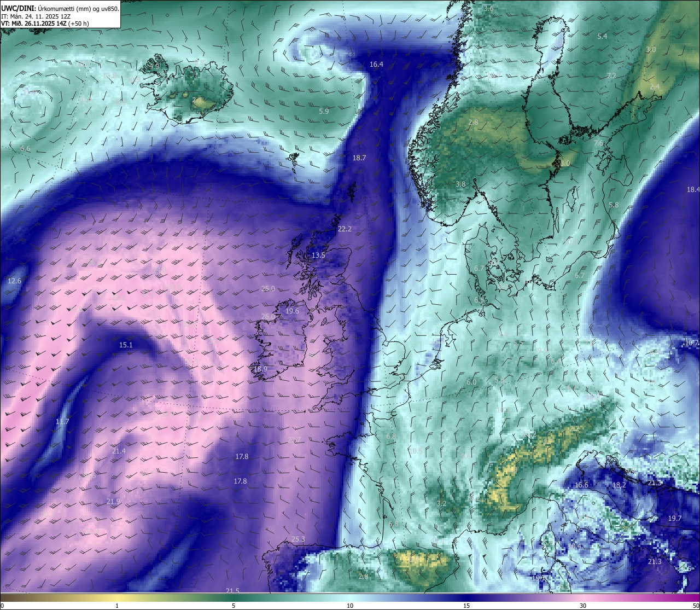Click the 5.4 value label
The height and width of the screenshot is (610, 700).
click(602, 36)
